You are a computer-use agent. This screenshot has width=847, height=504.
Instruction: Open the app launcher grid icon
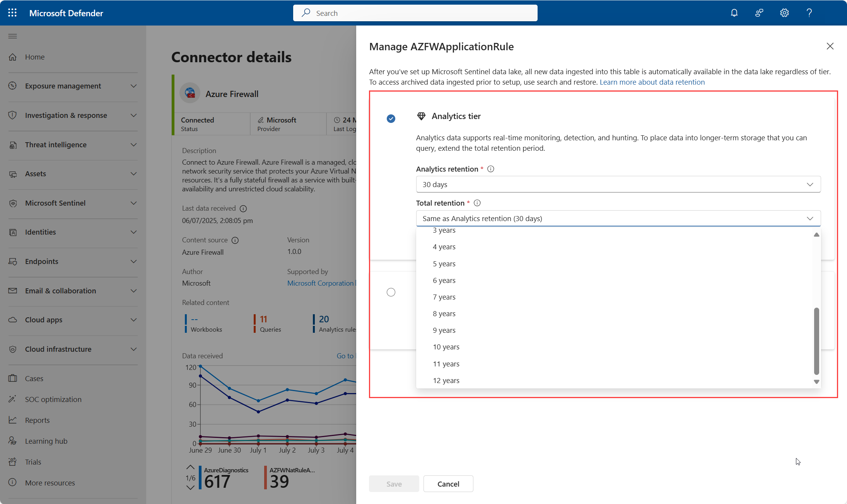12,13
